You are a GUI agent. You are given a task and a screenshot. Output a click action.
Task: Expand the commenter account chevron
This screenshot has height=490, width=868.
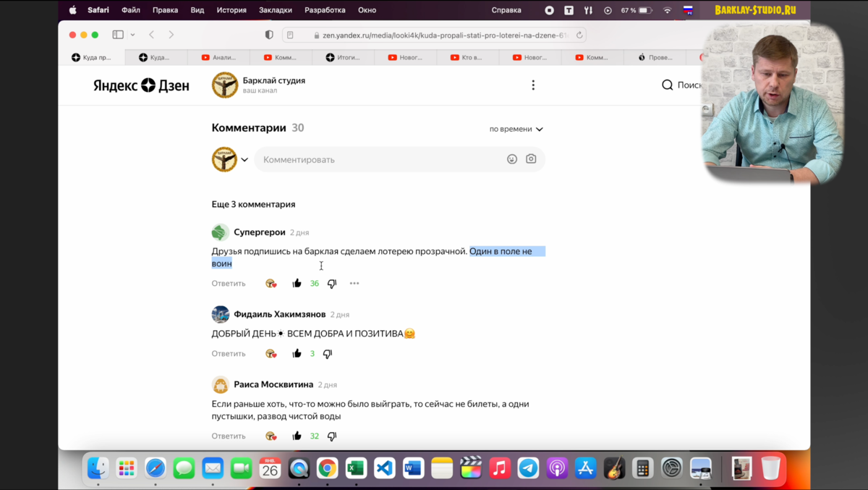(244, 160)
